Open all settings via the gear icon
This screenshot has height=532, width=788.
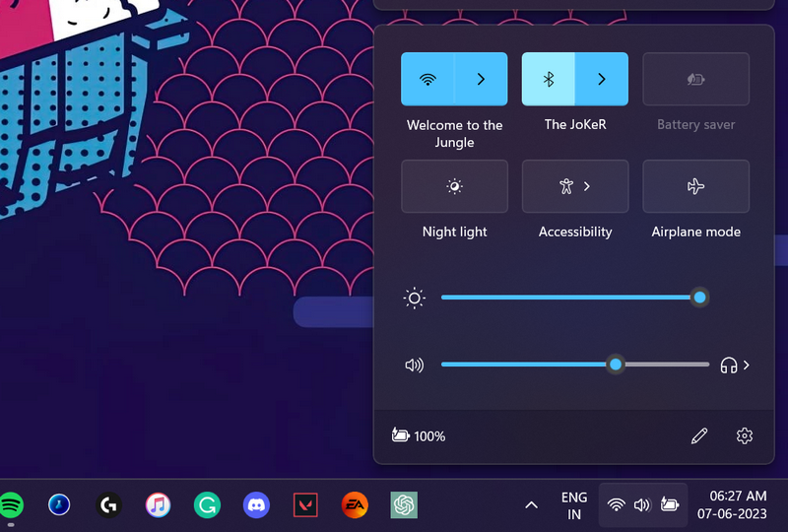pos(745,436)
